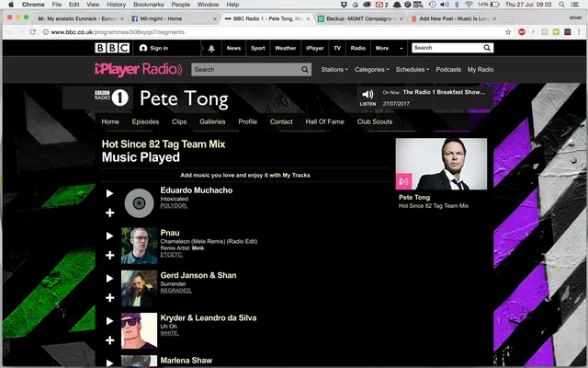Viewport: 588px width, 368px height.
Task: Open the Galleries section
Action: (212, 121)
